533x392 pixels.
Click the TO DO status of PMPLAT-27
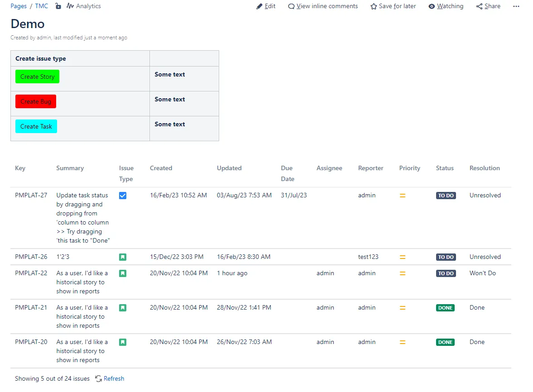[x=446, y=196]
